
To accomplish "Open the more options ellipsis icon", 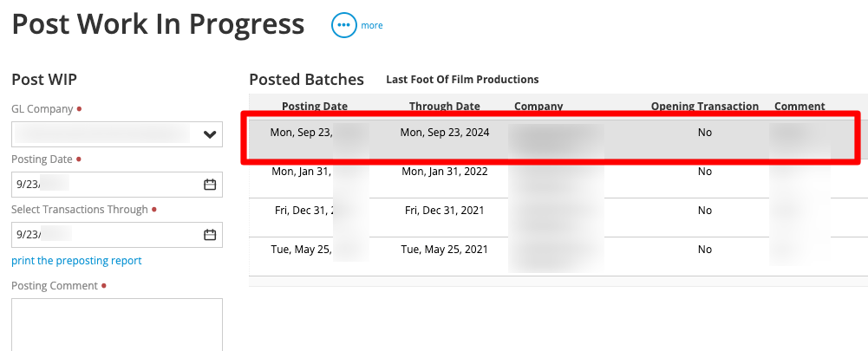I will [343, 25].
